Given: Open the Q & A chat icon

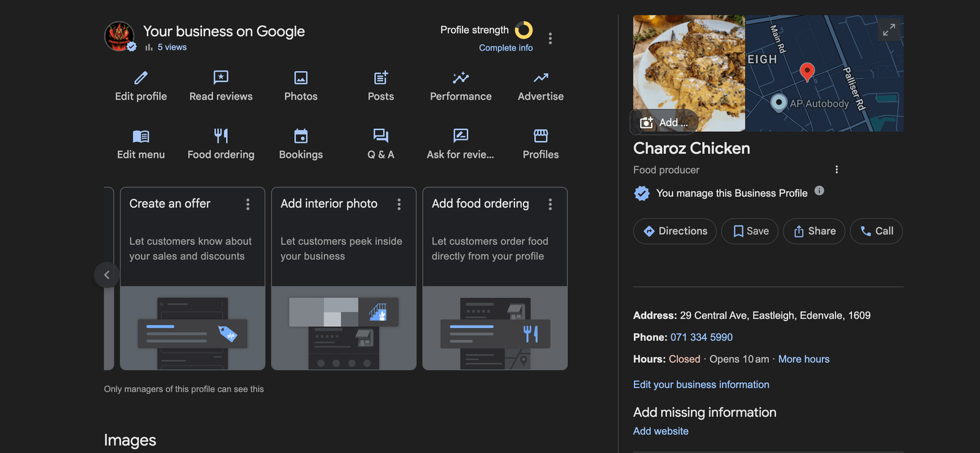Looking at the screenshot, I should click(381, 135).
